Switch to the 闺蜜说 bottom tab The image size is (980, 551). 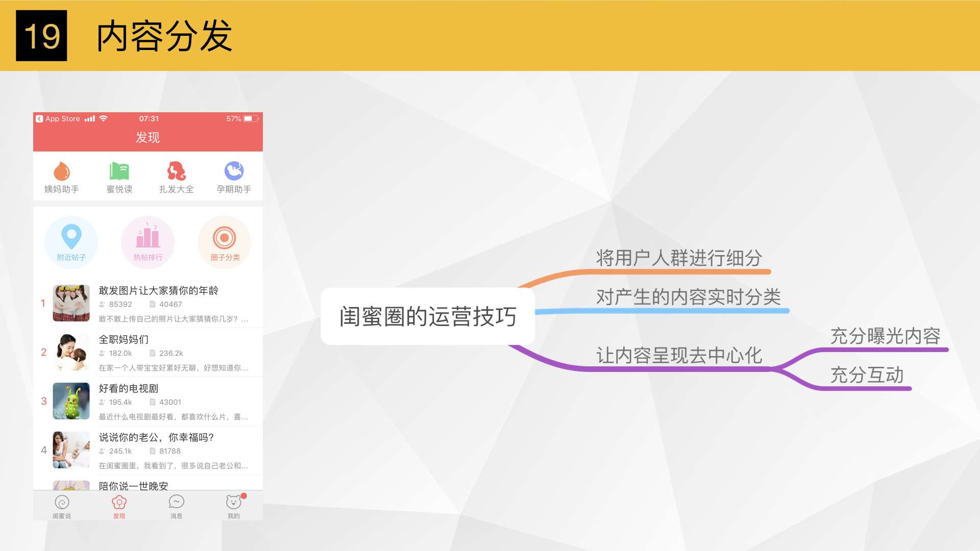pos(62,507)
